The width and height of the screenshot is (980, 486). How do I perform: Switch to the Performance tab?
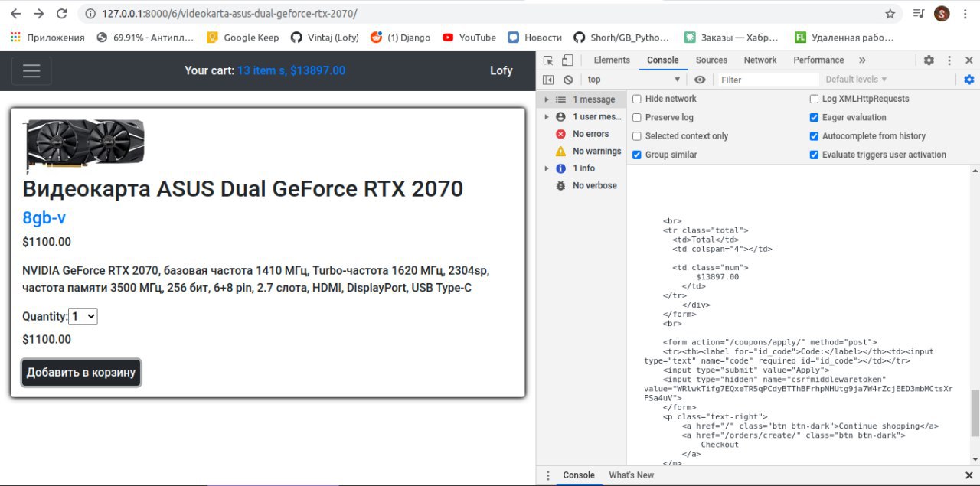pos(818,60)
